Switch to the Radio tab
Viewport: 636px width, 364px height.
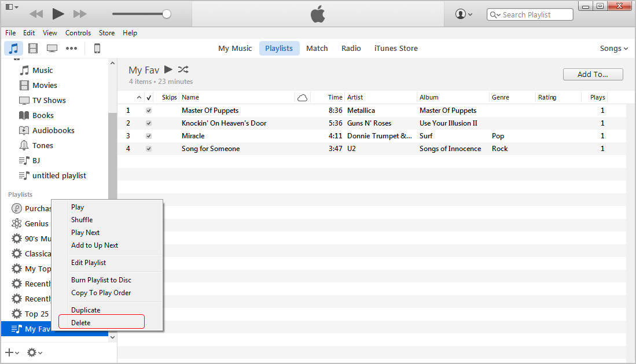(x=351, y=48)
